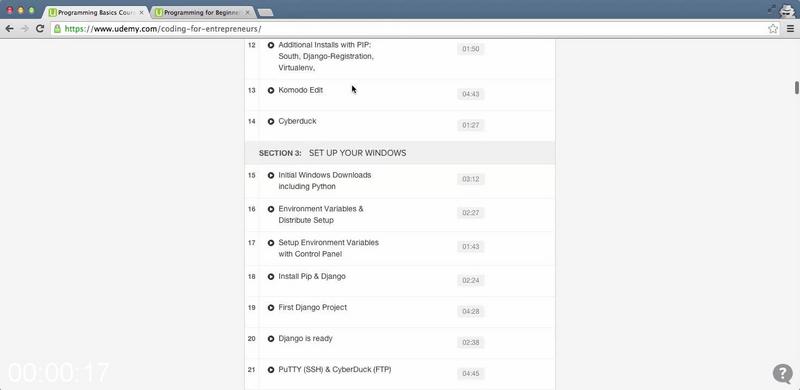Click the 01:50 duration badge
800x390 pixels.
470,49
